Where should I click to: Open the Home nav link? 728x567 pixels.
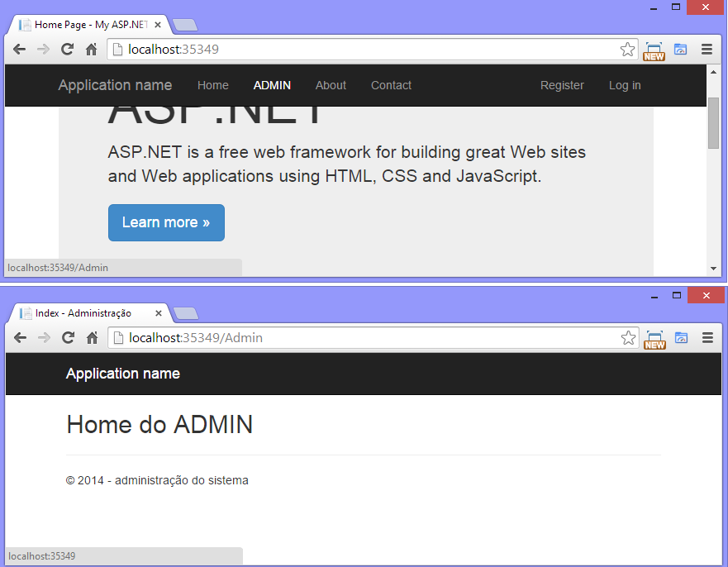(x=213, y=85)
